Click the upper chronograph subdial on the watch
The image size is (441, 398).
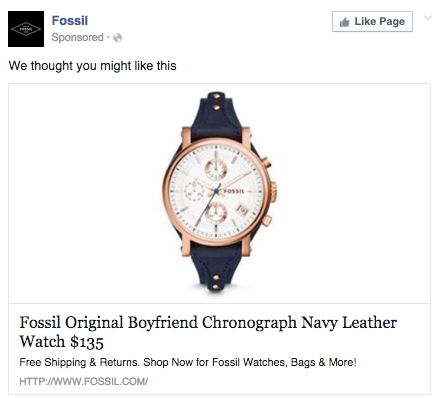216,169
